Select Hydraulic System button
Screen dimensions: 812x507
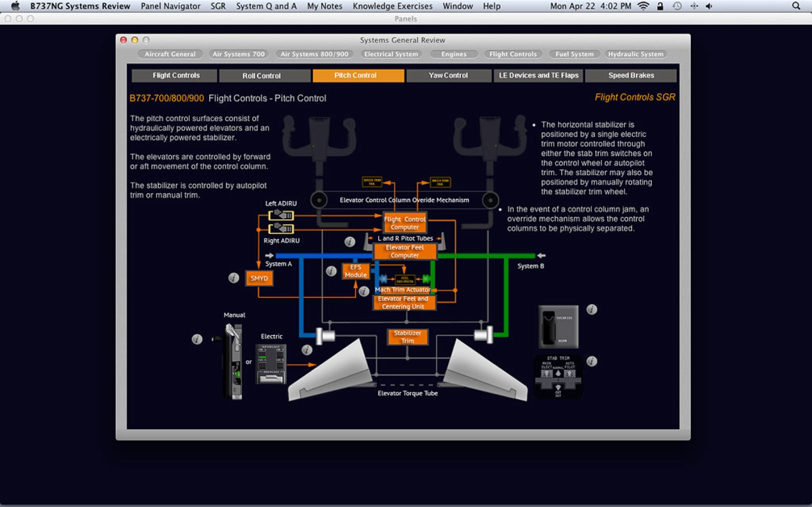click(635, 54)
